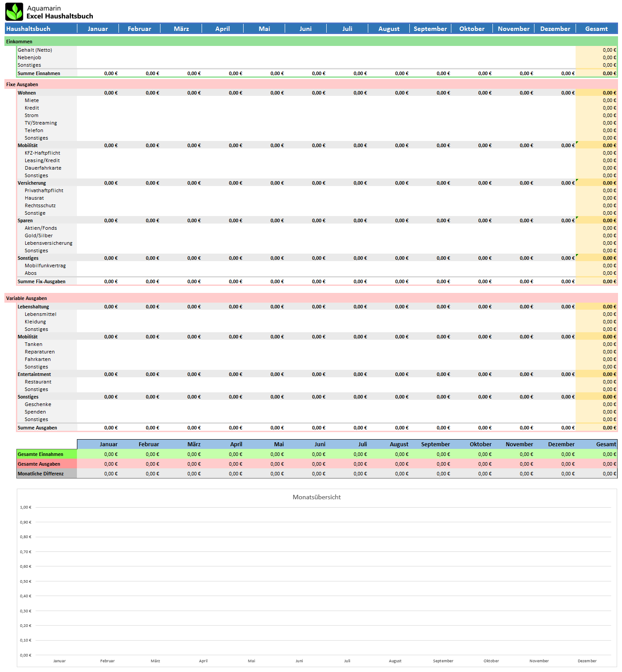Click the 0,50 € chart axis label
622x672 pixels.
(x=26, y=581)
